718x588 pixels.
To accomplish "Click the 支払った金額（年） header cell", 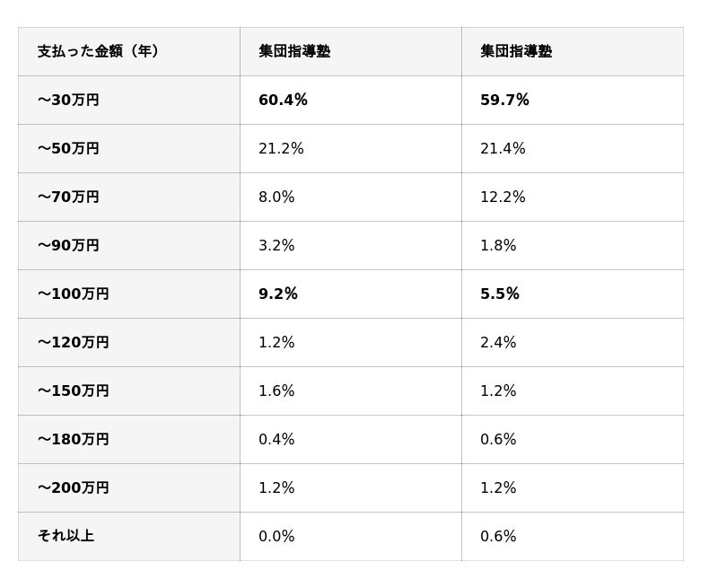I will (x=99, y=51).
